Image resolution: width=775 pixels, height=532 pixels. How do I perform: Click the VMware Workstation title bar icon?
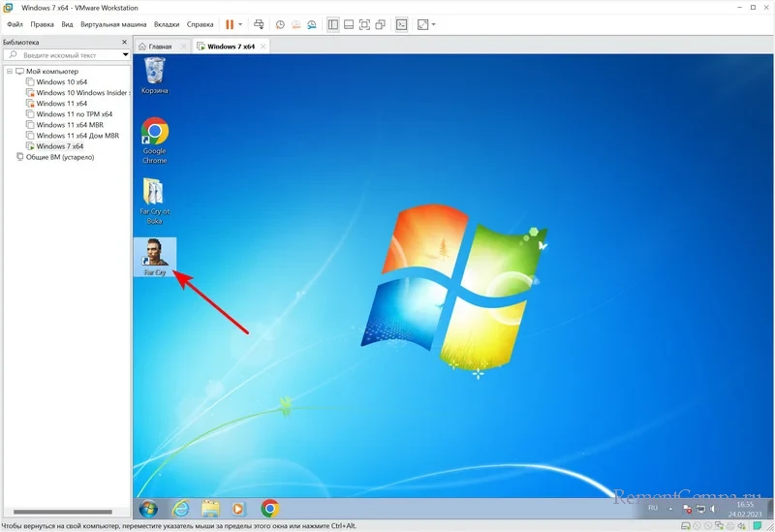[x=8, y=8]
